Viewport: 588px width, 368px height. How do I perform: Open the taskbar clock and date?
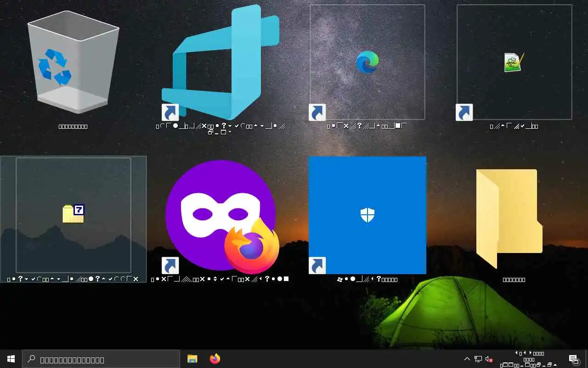(x=529, y=359)
